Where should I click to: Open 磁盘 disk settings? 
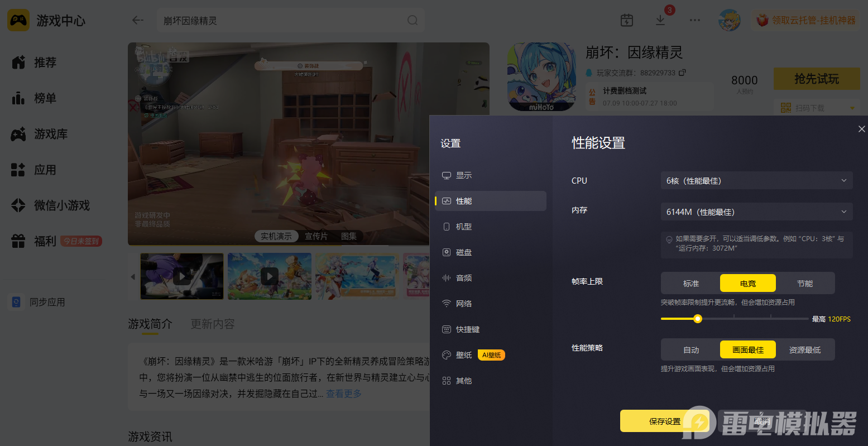tap(491, 252)
